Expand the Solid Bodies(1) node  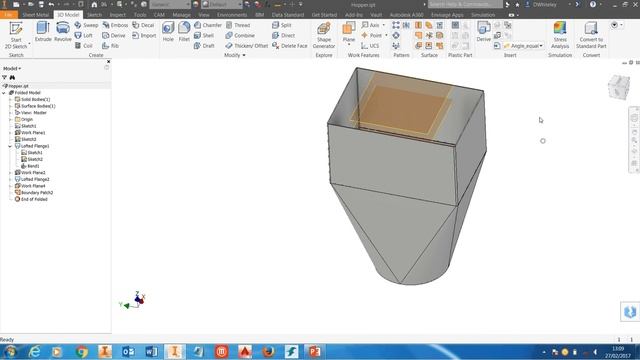click(x=10, y=100)
